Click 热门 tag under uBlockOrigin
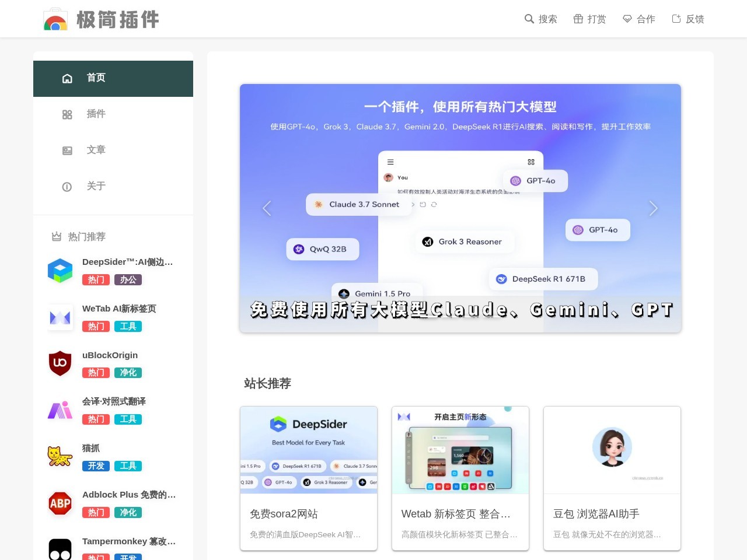 pos(96,373)
